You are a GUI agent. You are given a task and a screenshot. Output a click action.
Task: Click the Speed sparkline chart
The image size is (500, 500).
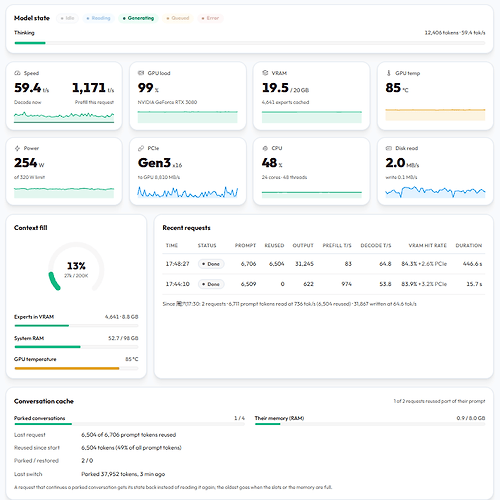click(64, 117)
